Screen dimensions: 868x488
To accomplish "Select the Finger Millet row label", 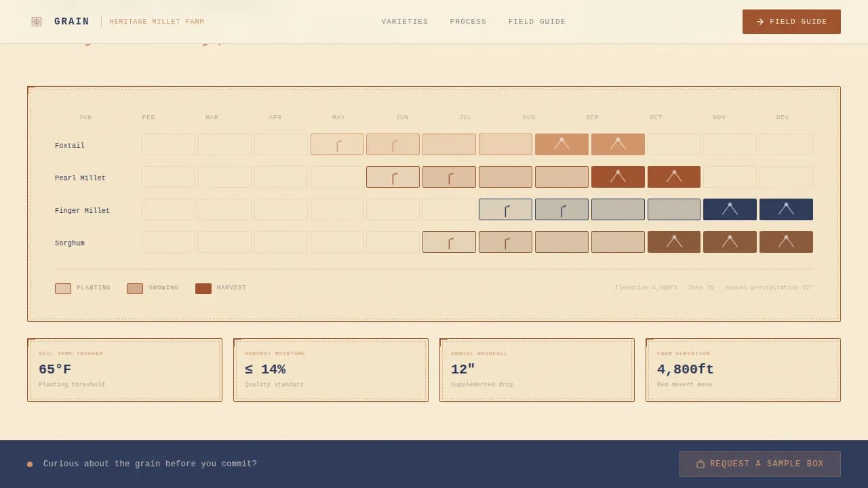I will point(82,211).
